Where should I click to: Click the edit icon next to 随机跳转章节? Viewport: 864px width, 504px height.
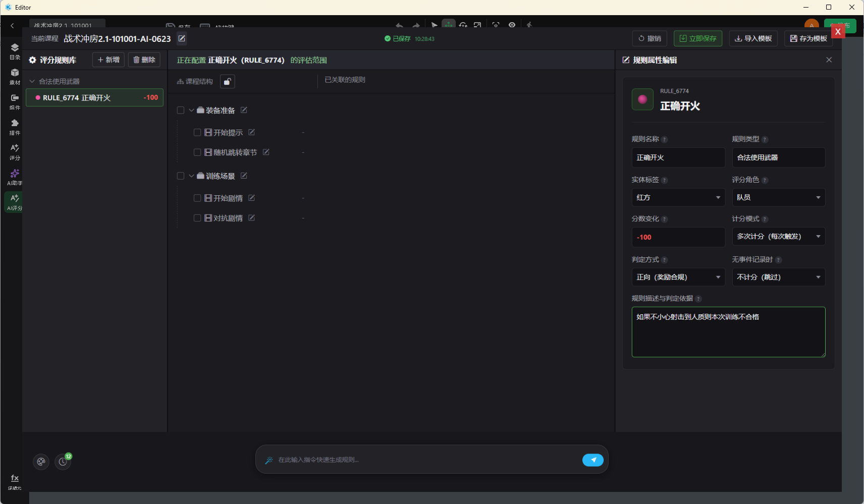[266, 152]
